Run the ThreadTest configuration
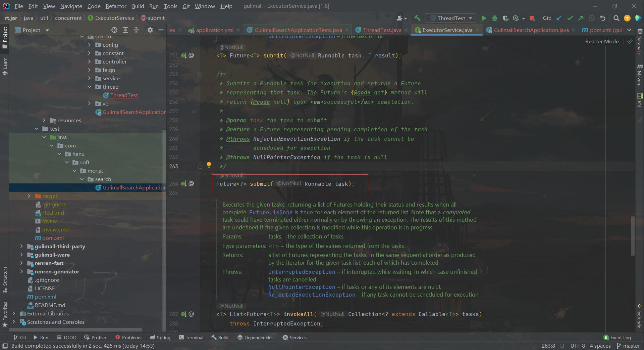The image size is (644, 350). point(484,18)
